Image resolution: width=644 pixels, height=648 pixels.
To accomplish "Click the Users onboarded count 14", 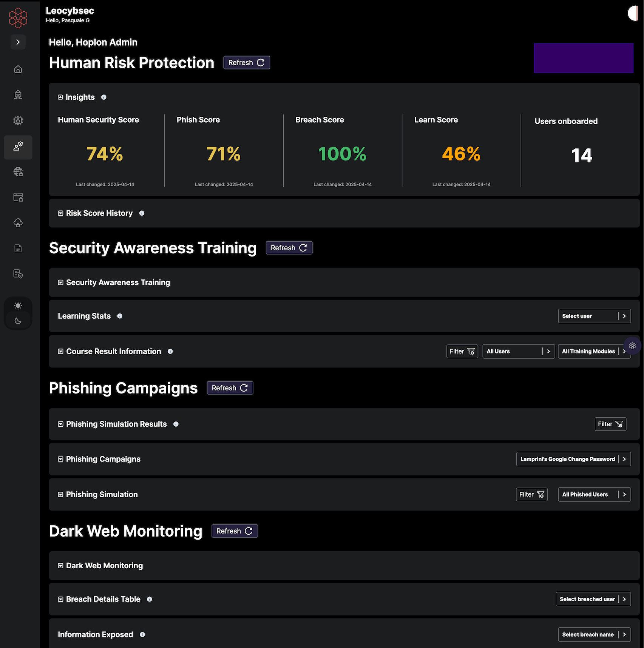I will pyautogui.click(x=582, y=155).
